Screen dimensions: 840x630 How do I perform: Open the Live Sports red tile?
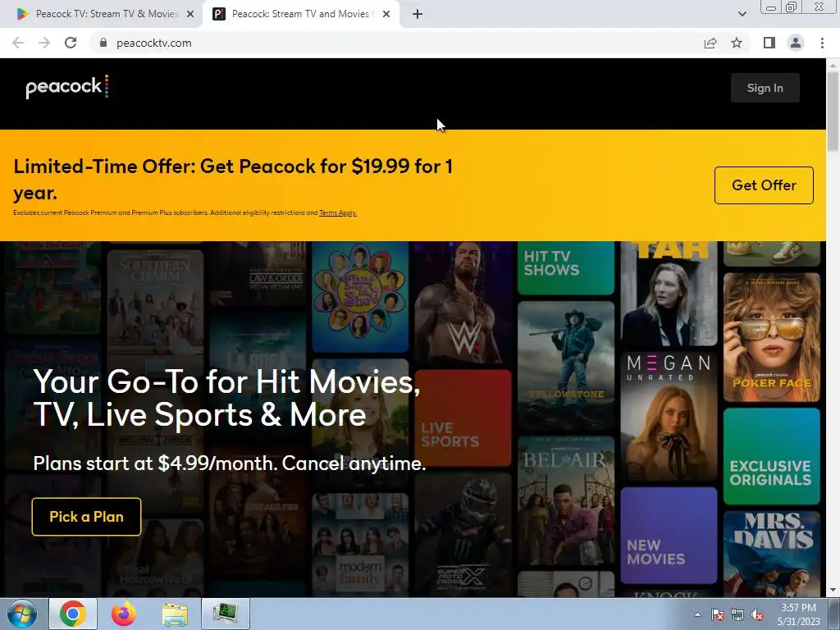point(463,418)
